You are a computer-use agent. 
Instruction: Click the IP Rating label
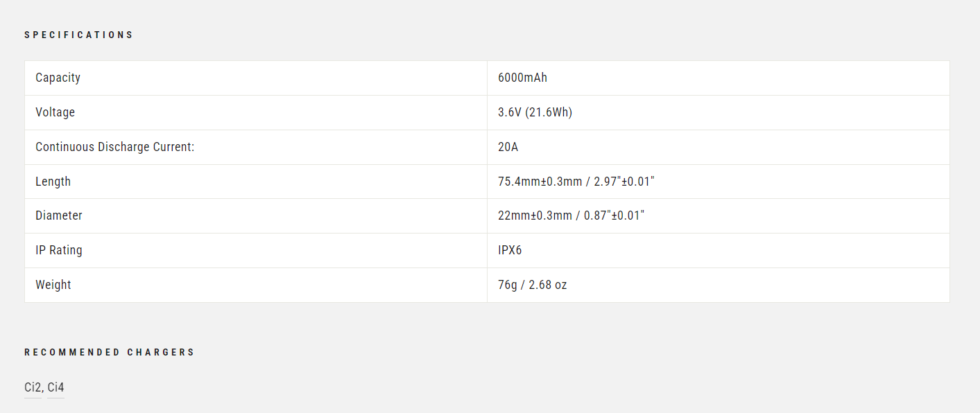pyautogui.click(x=59, y=250)
